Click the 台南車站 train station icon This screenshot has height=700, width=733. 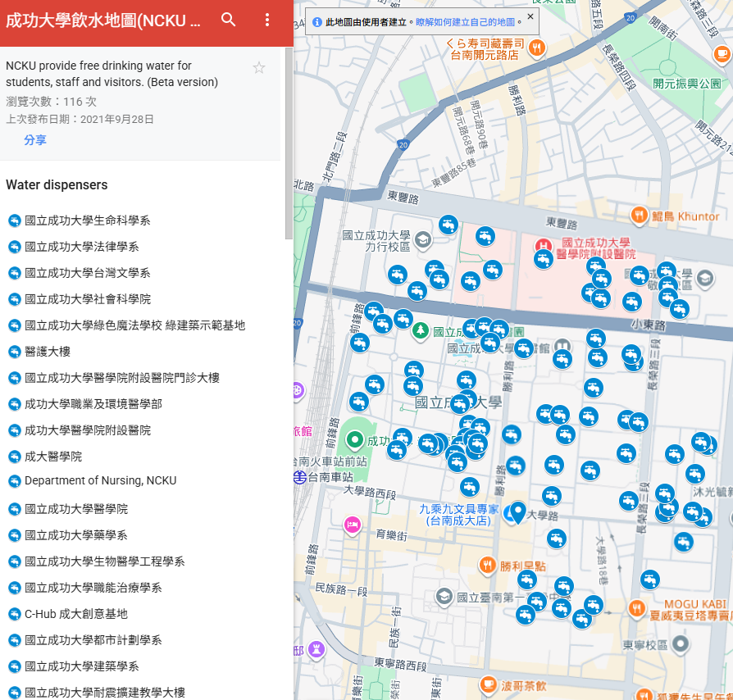300,476
